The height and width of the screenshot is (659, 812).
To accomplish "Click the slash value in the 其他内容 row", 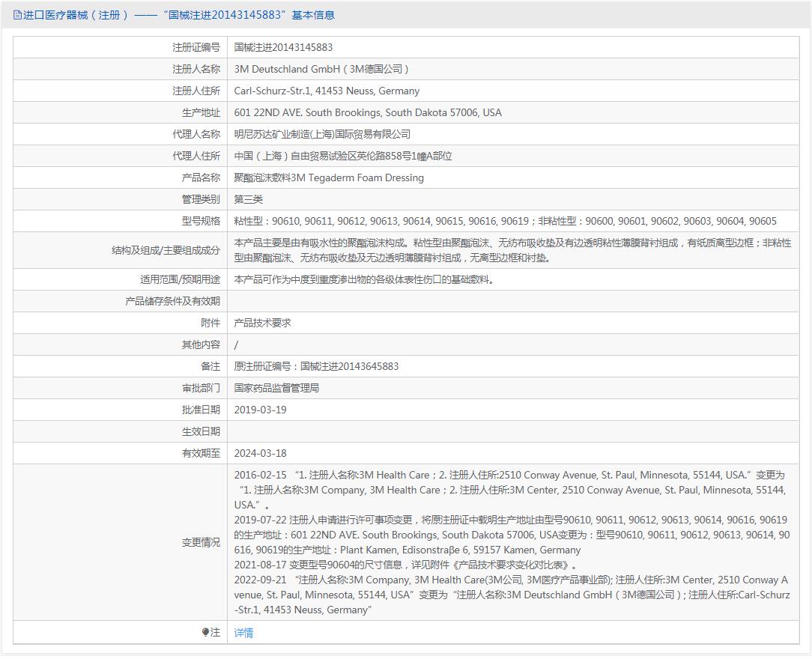I will pyautogui.click(x=236, y=345).
